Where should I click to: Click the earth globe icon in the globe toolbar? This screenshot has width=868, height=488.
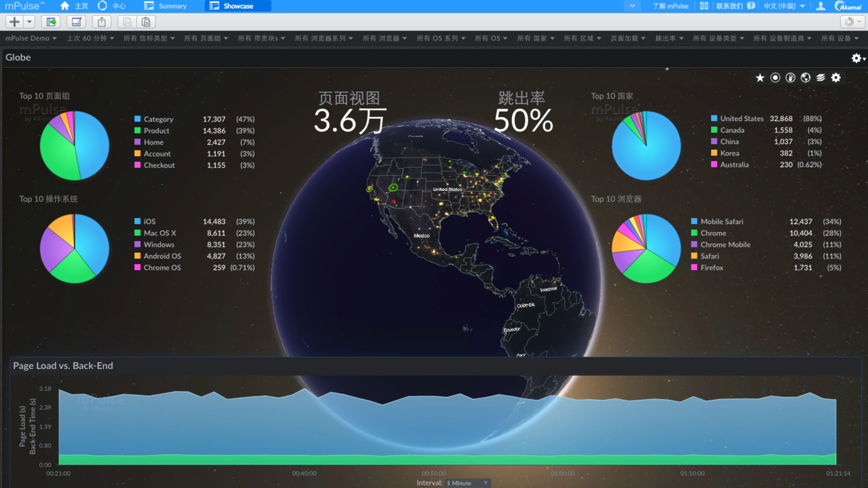pos(805,78)
